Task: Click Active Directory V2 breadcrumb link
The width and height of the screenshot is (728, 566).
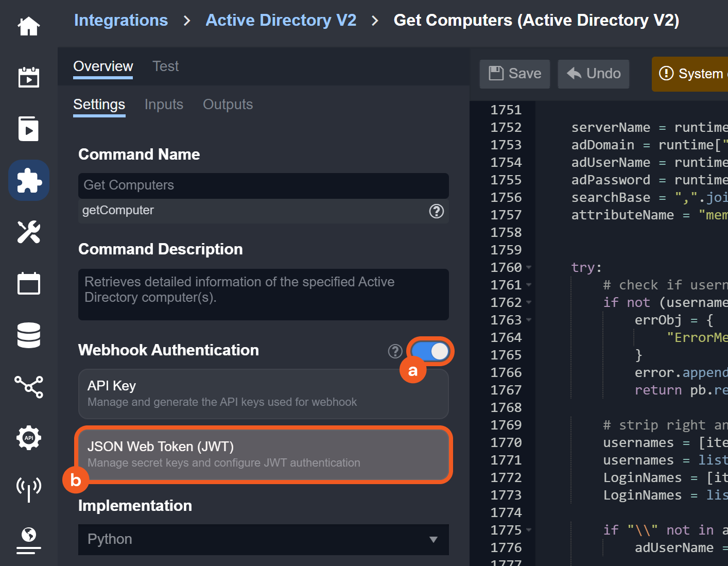Action: pyautogui.click(x=281, y=20)
